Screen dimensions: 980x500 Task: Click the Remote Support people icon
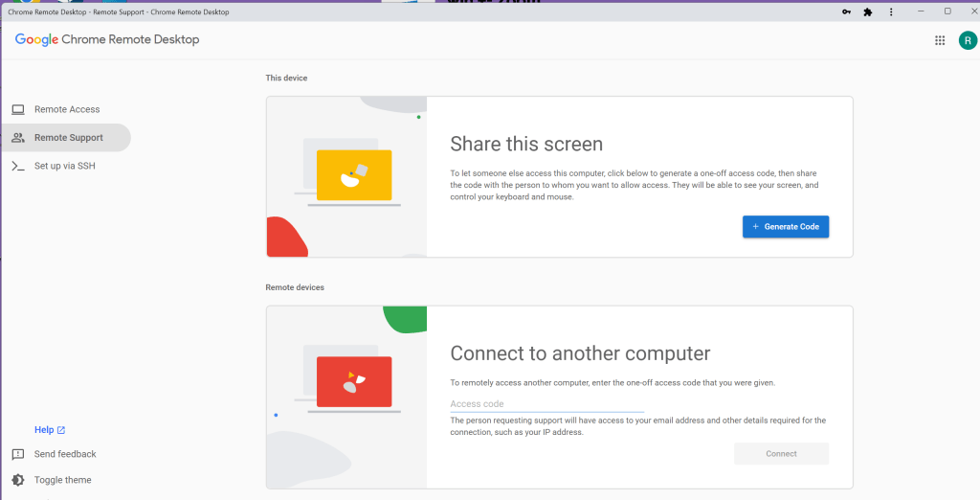[x=18, y=138]
